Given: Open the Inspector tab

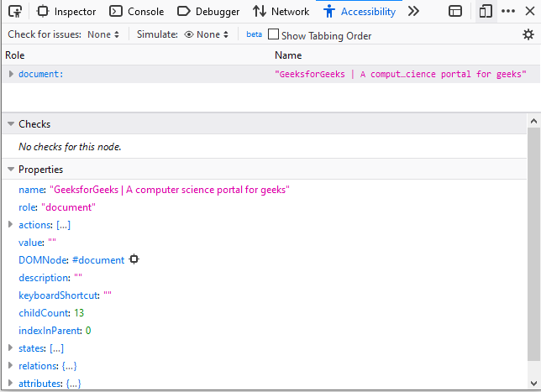Looking at the screenshot, I should pos(66,12).
